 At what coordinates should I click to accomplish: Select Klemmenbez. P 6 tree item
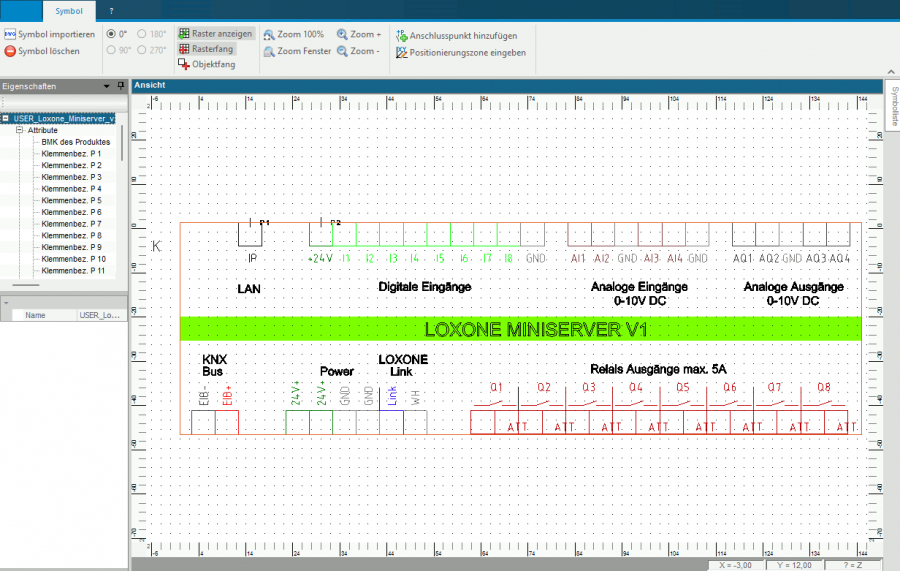pyautogui.click(x=71, y=212)
